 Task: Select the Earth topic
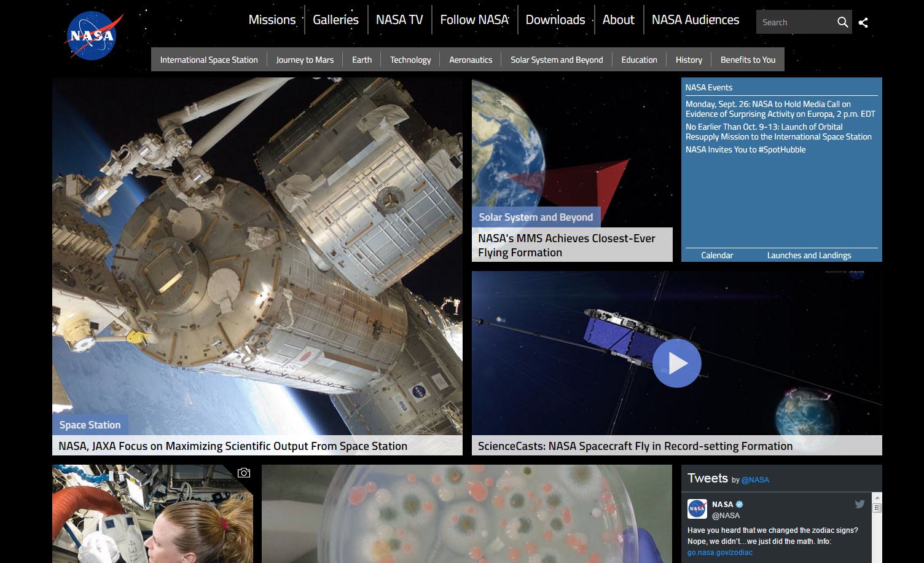pos(362,60)
